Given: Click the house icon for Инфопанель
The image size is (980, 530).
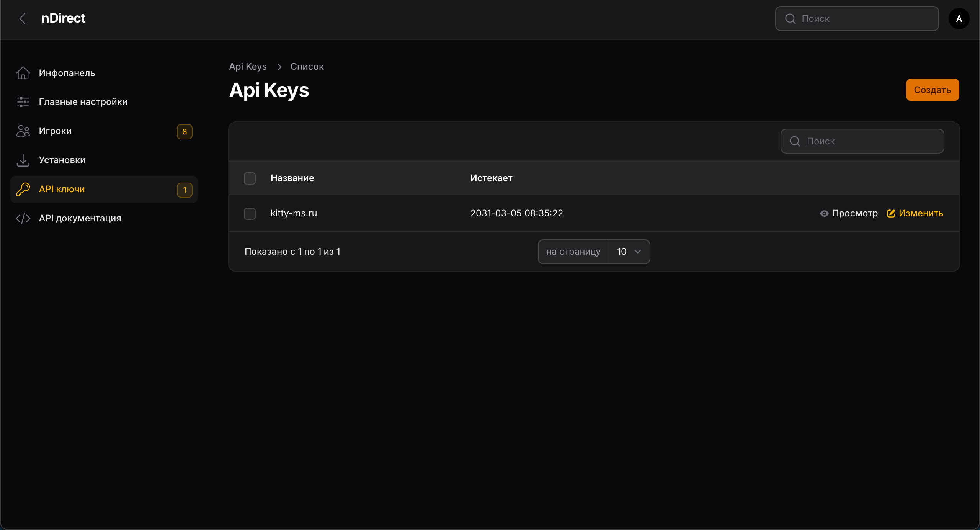Looking at the screenshot, I should pyautogui.click(x=23, y=73).
